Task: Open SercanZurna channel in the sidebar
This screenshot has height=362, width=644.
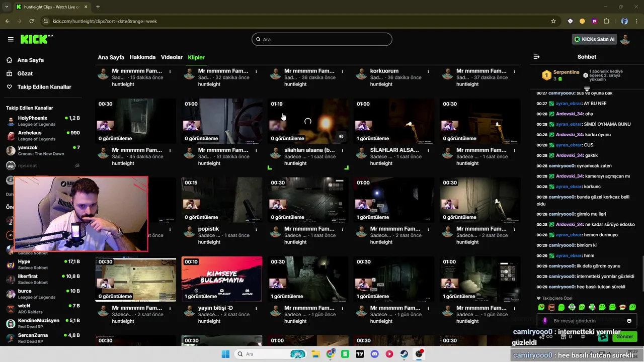Action: 43,338
